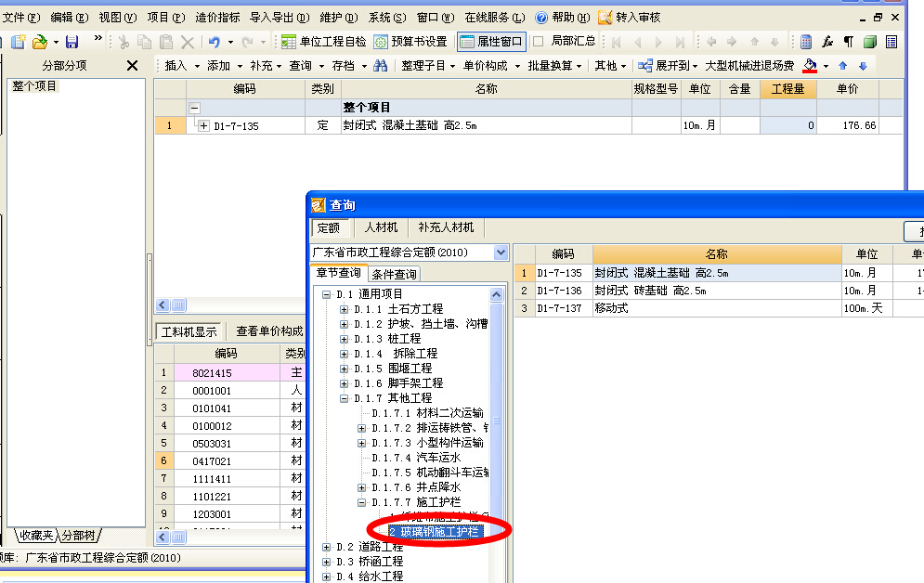The height and width of the screenshot is (583, 924).
Task: Open the 在线服务 menu
Action: (x=494, y=18)
